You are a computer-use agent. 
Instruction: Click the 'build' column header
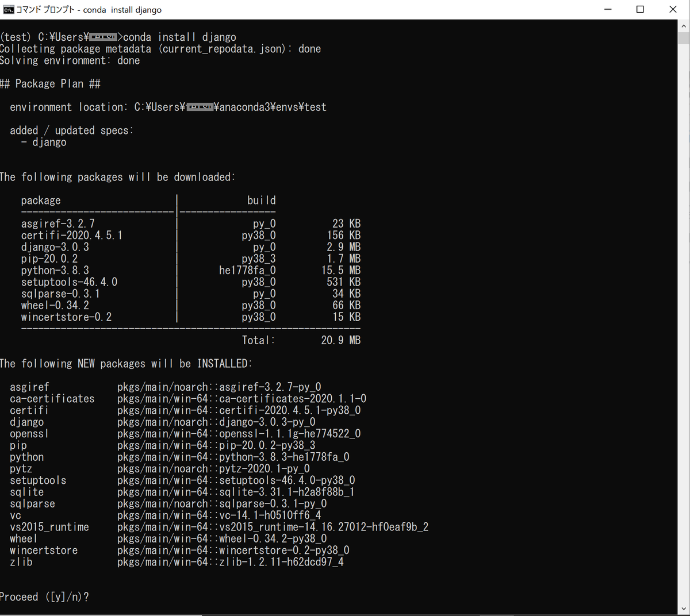[x=262, y=201]
